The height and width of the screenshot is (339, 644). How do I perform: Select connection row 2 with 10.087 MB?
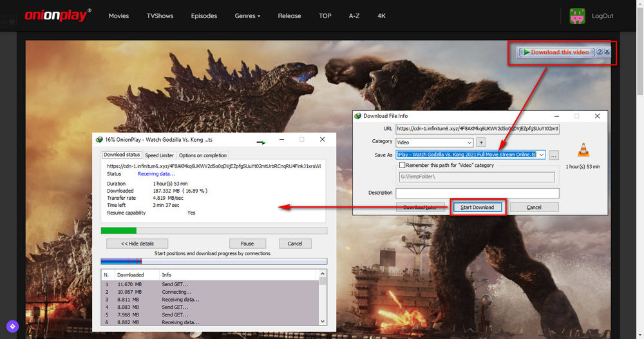tap(209, 292)
